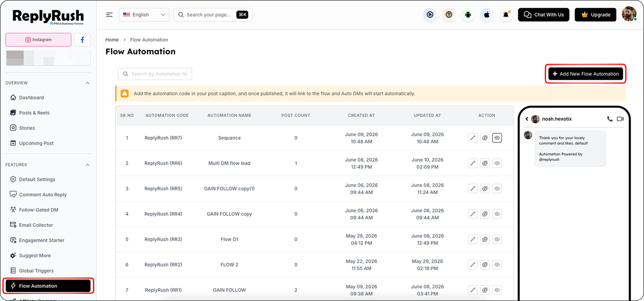Screen dimensions: 644x301
Task: Edit the GAIN FOLLOW copy(1) automation
Action: click(x=473, y=188)
